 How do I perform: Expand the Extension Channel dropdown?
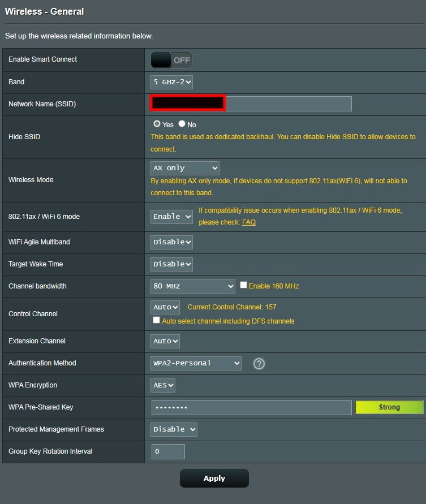tap(165, 341)
